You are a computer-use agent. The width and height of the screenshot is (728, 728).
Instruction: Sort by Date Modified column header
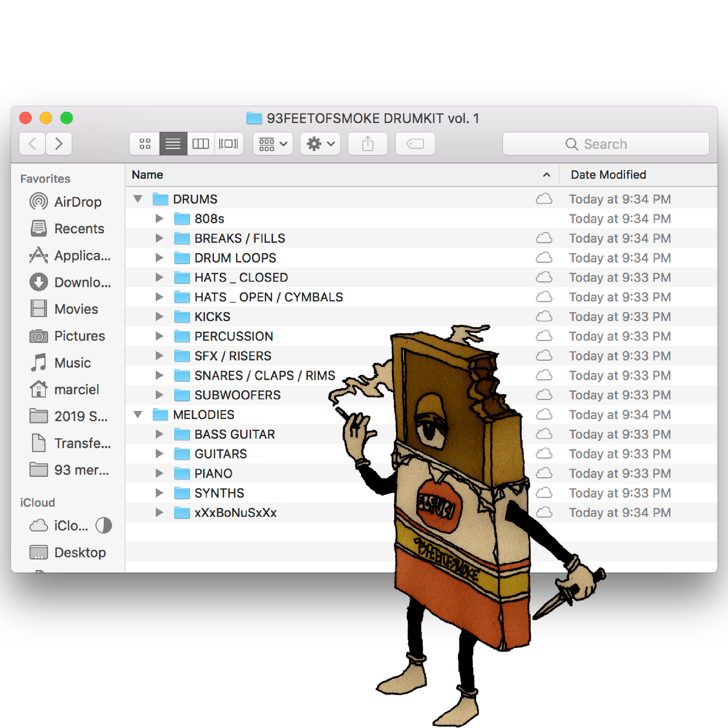coord(608,175)
